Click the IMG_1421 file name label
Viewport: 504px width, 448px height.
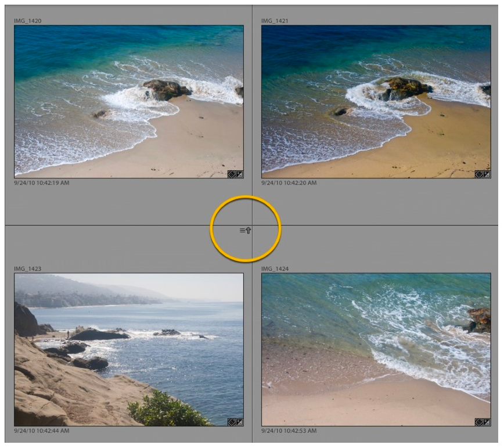[275, 21]
